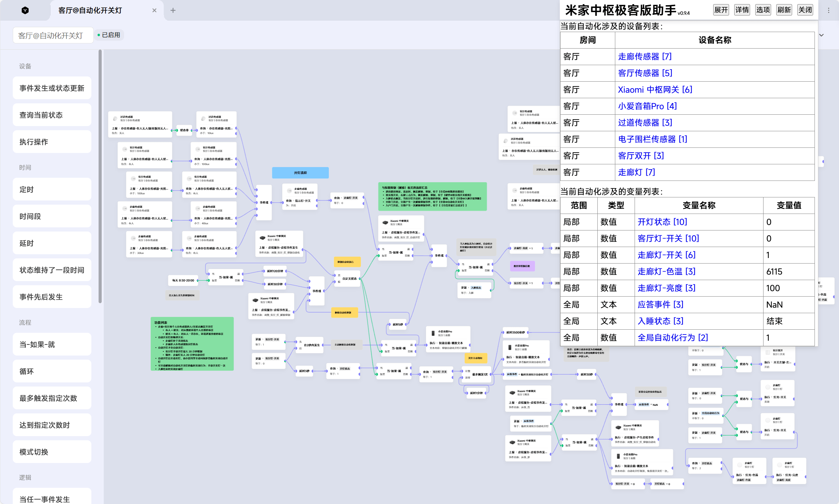Open device link 小爱音箱Pro [4]
Viewport: 839px width, 504px height.
(x=648, y=106)
